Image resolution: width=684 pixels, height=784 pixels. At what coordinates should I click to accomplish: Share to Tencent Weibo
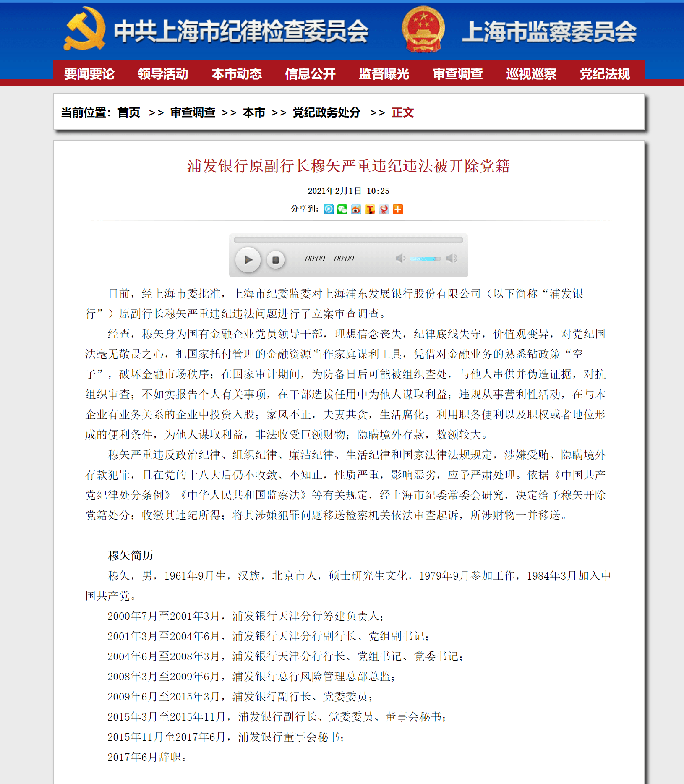click(370, 209)
